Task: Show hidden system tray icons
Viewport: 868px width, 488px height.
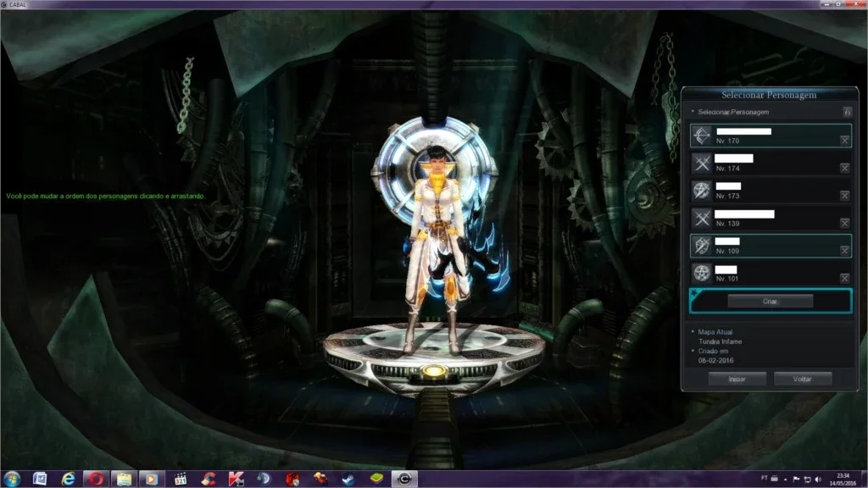Action: [786, 480]
